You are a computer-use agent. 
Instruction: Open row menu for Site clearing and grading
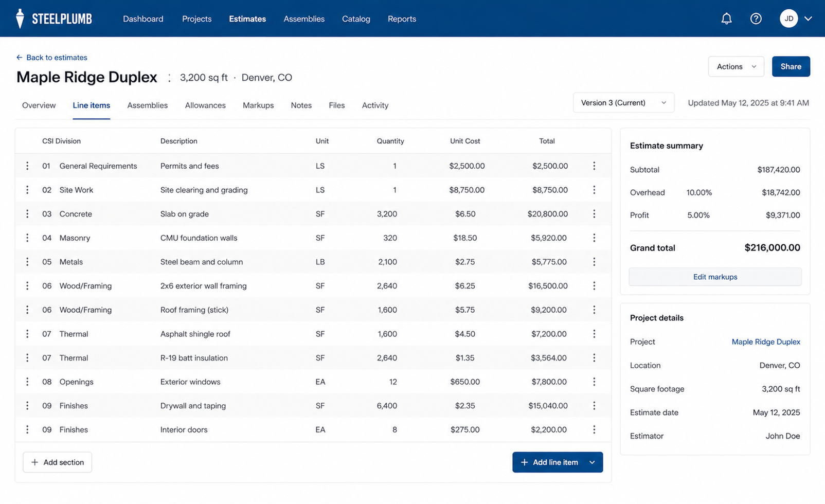tap(594, 190)
